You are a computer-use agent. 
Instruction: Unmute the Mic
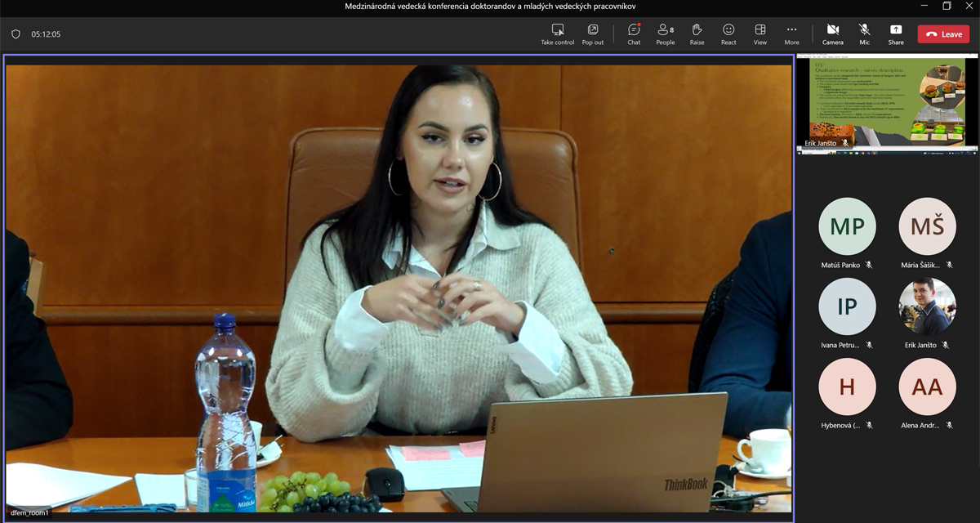[864, 34]
